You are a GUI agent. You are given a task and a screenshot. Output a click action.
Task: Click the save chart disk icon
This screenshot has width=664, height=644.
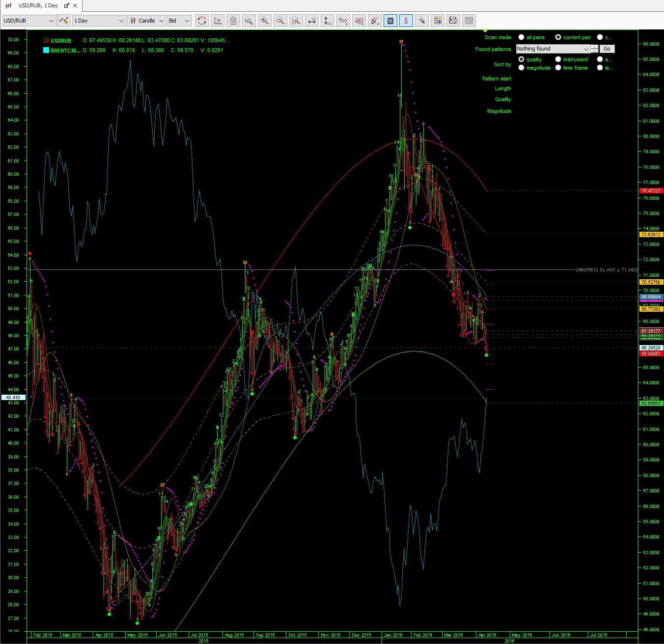click(x=453, y=21)
